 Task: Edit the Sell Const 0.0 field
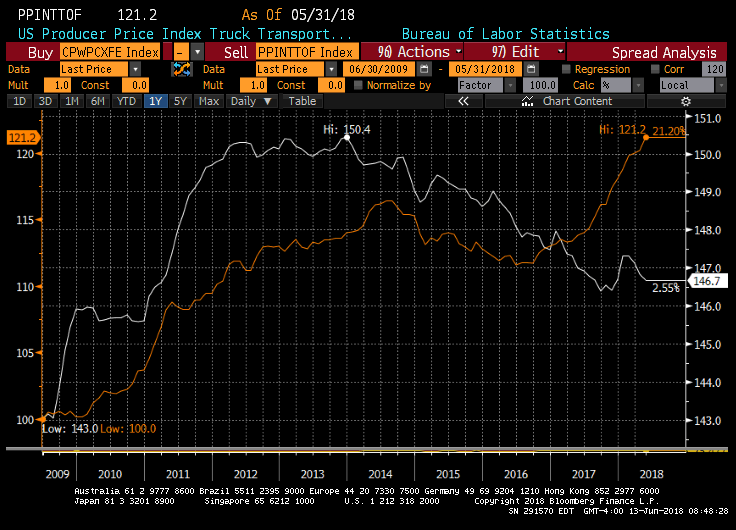tap(331, 85)
